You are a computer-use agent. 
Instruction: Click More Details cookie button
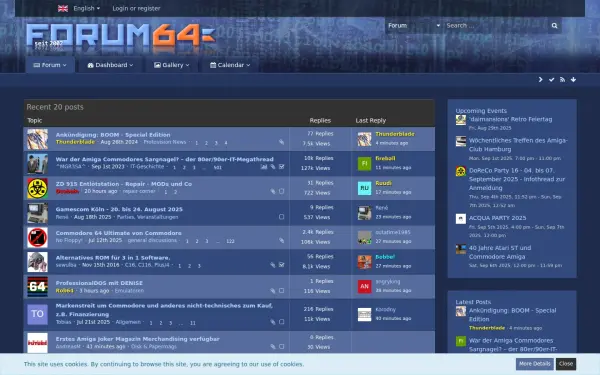[535, 364]
